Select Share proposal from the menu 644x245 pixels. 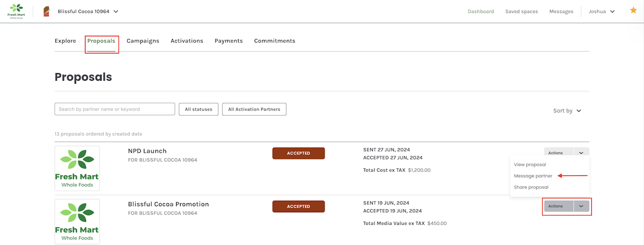pyautogui.click(x=531, y=187)
